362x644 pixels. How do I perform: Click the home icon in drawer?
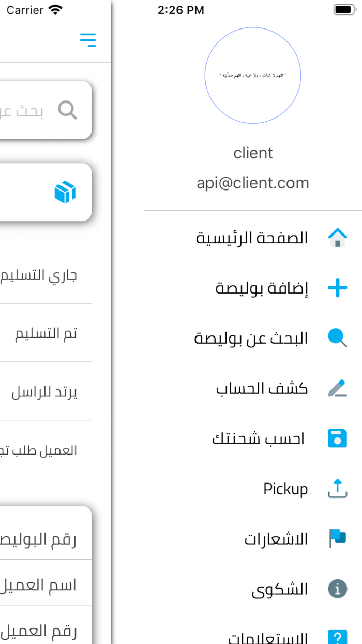[x=337, y=238]
